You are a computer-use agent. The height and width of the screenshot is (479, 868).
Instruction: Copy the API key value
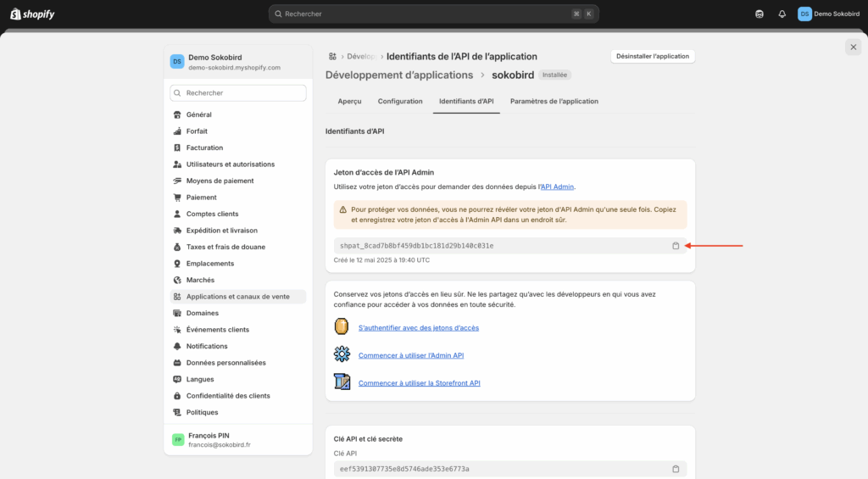pyautogui.click(x=676, y=469)
